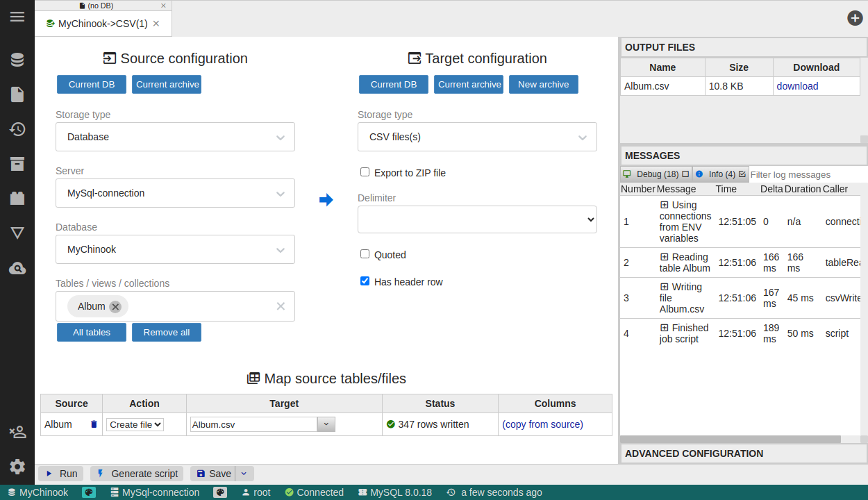Image resolution: width=868 pixels, height=500 pixels.
Task: Open the Create file action dropdown
Action: point(135,424)
